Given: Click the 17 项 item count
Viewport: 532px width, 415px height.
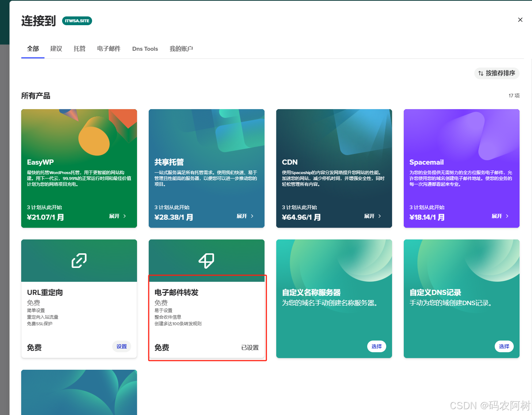Looking at the screenshot, I should point(514,96).
